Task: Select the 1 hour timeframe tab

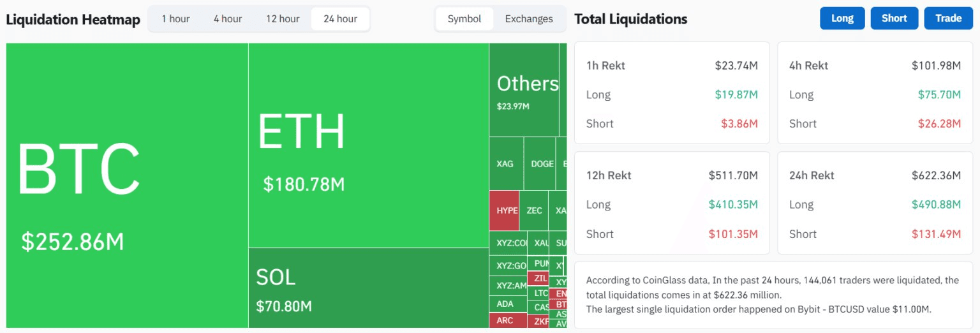Action: click(175, 19)
